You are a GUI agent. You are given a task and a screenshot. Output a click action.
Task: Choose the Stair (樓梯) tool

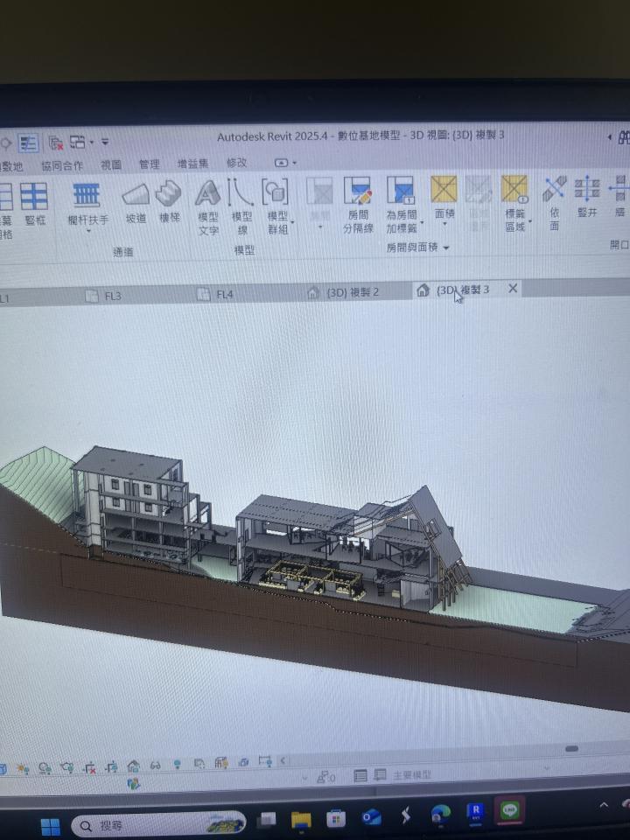(x=169, y=201)
